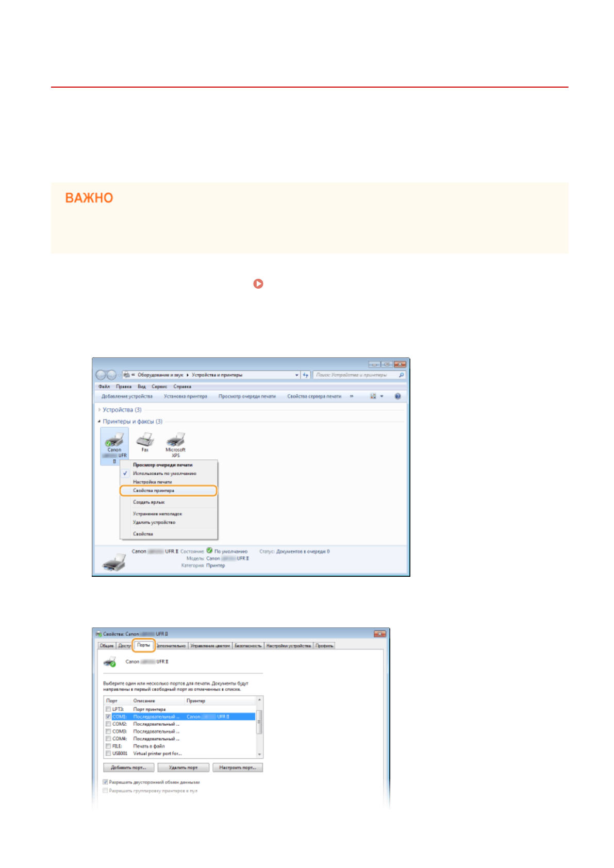Open the address bar history dropdown
614x868 pixels.
296,375
